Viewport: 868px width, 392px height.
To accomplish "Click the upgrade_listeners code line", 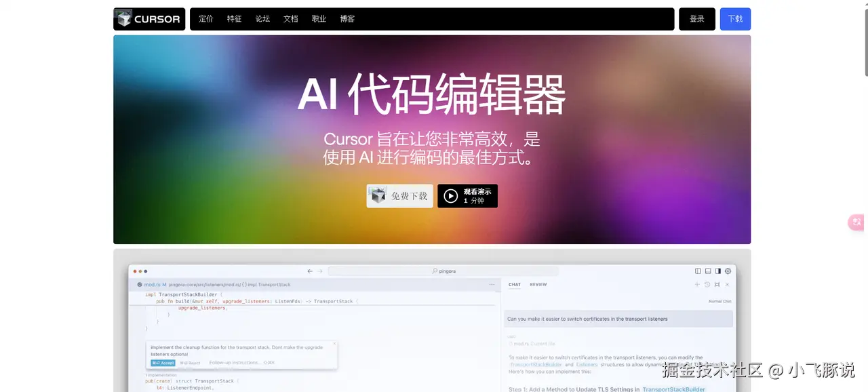I will (203, 308).
